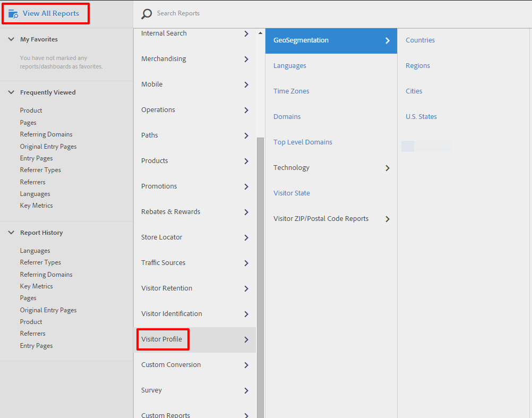Open Entry Pages in Report History
This screenshot has width=532, height=418.
(36, 346)
